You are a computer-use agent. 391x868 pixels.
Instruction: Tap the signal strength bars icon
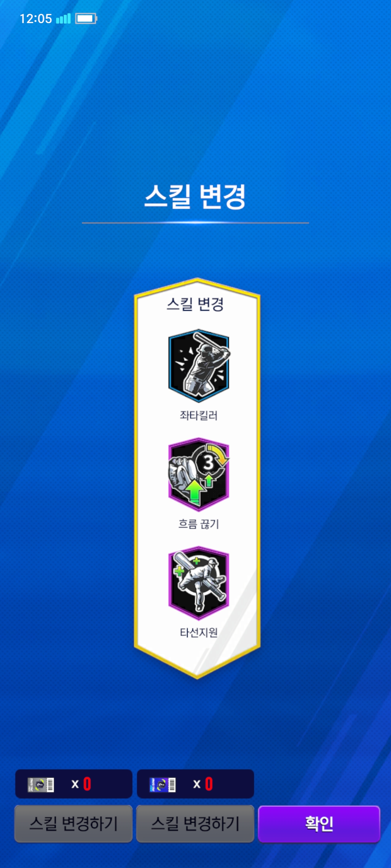[63, 18]
